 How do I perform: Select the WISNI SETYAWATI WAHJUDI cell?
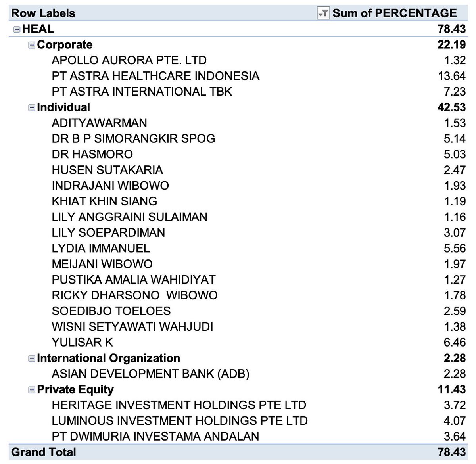point(132,327)
